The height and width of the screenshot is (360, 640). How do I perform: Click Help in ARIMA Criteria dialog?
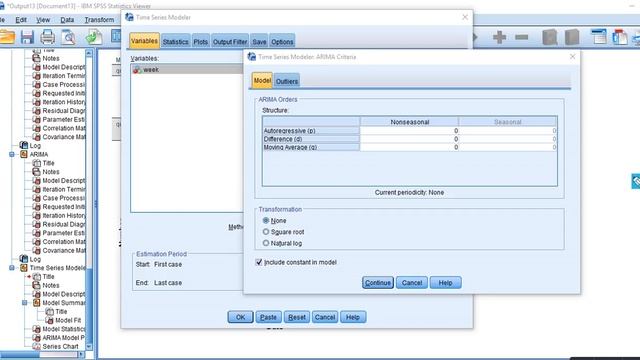click(445, 282)
